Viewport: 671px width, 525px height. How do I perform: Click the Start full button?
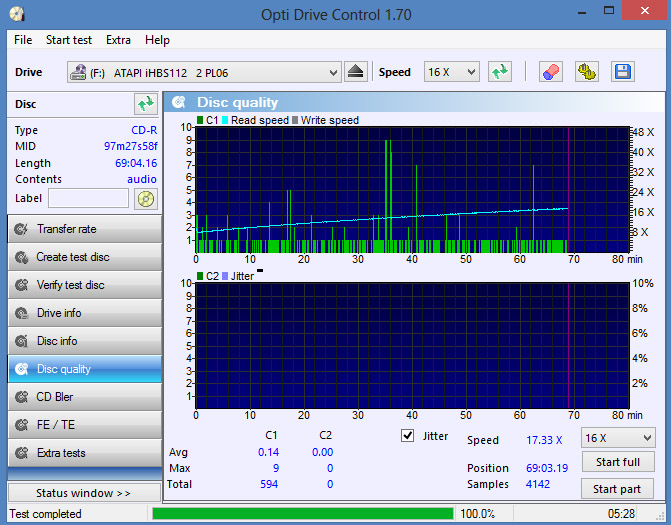pos(618,462)
